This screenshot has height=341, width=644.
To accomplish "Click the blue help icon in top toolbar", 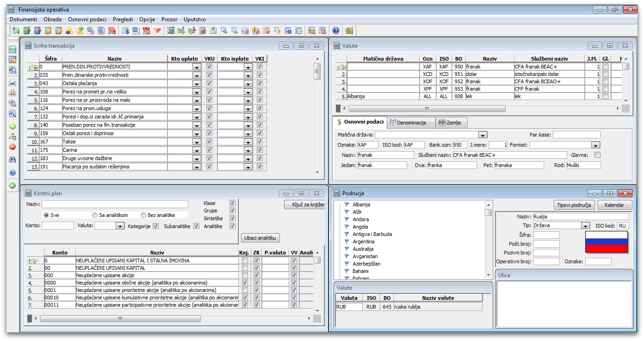I will tap(335, 31).
